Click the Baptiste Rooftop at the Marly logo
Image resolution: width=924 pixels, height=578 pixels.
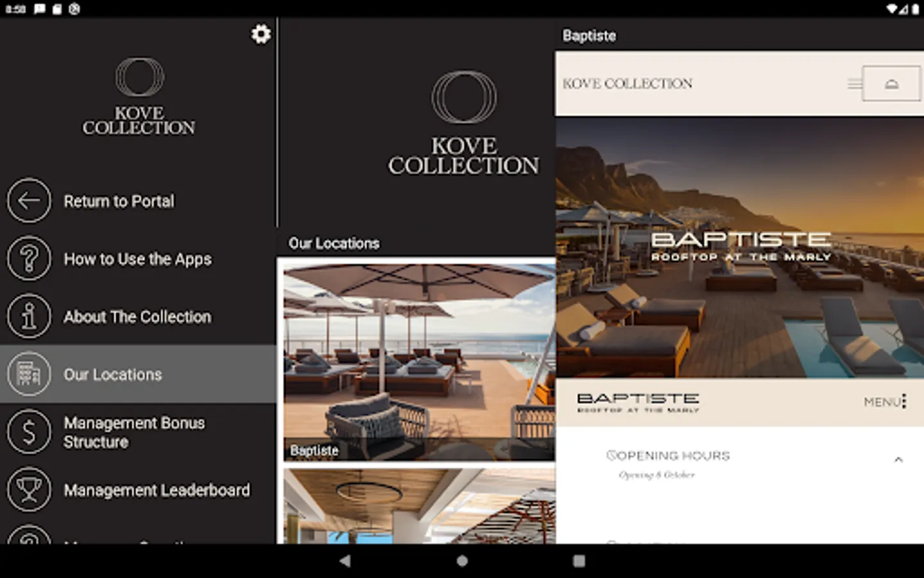(x=638, y=402)
